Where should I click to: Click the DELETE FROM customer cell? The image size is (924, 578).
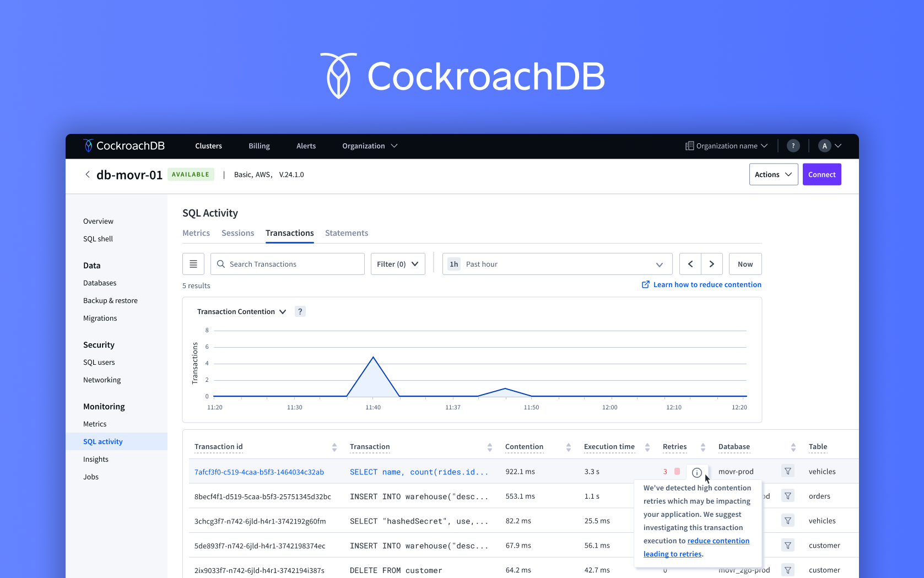(396, 570)
